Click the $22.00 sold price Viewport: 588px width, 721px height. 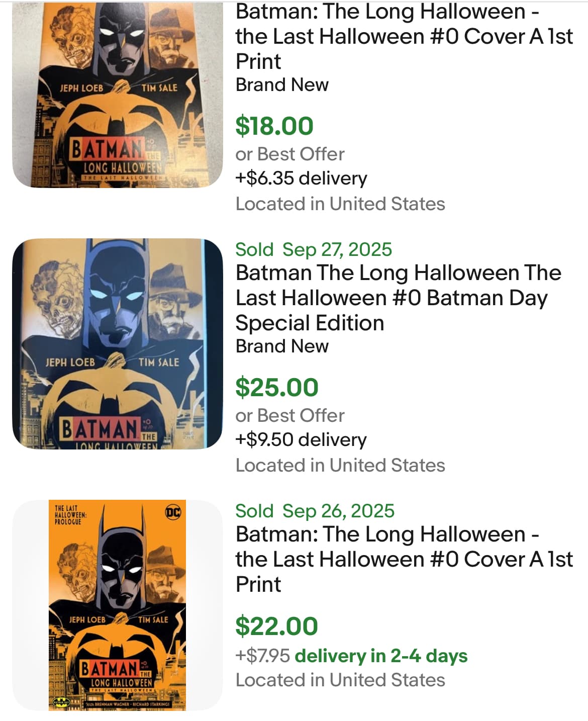pos(277,626)
